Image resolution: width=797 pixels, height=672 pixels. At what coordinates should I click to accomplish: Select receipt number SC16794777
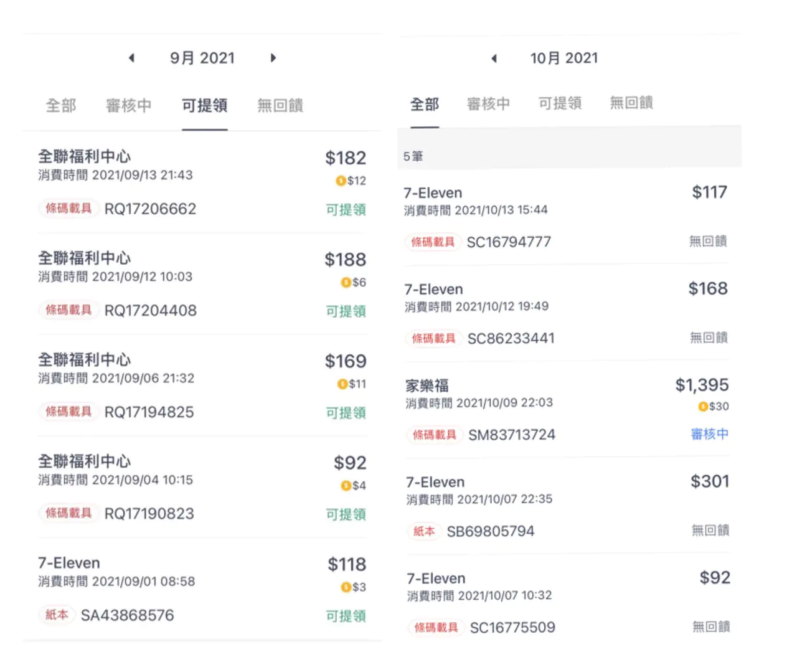point(509,242)
